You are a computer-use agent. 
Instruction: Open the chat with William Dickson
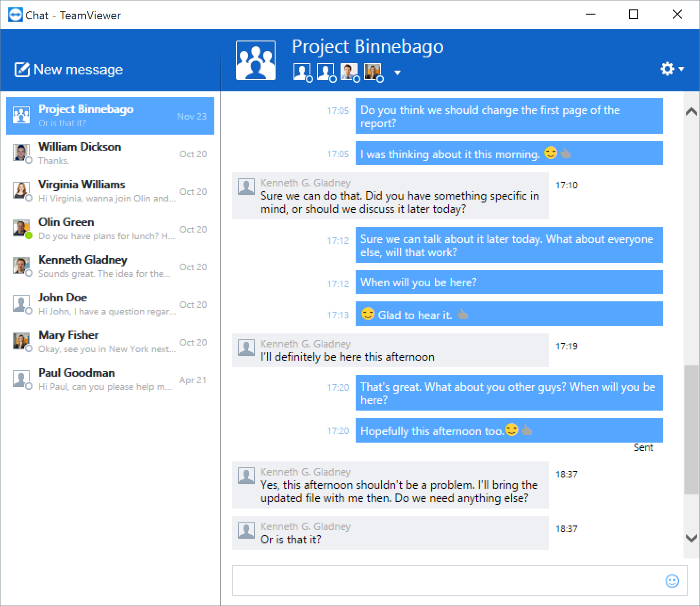click(x=110, y=154)
